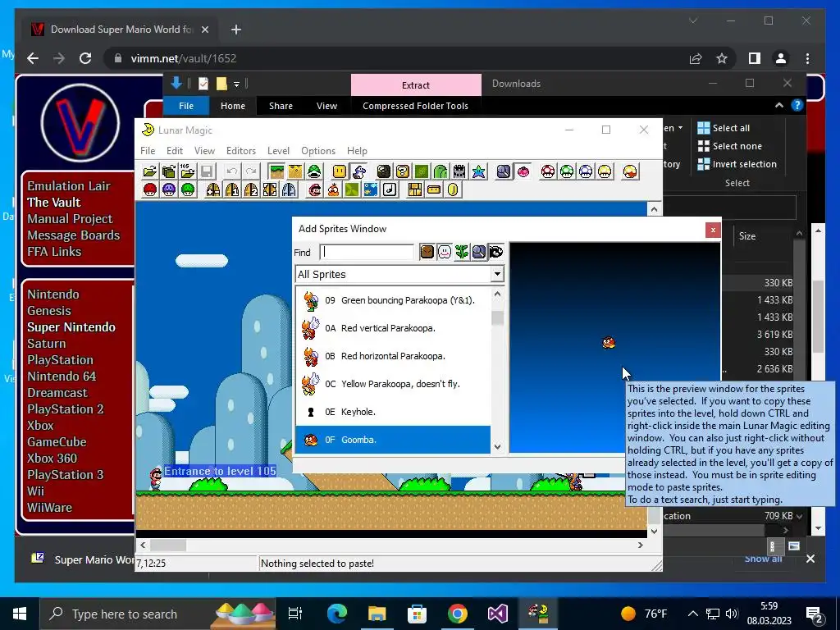Open The Vault link on Vimm's sidebar

(54, 203)
